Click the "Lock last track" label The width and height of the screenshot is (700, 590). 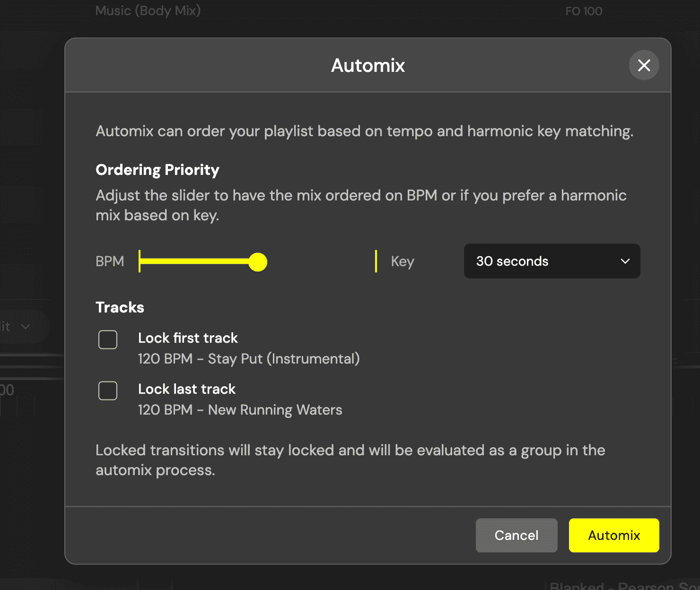tap(186, 389)
